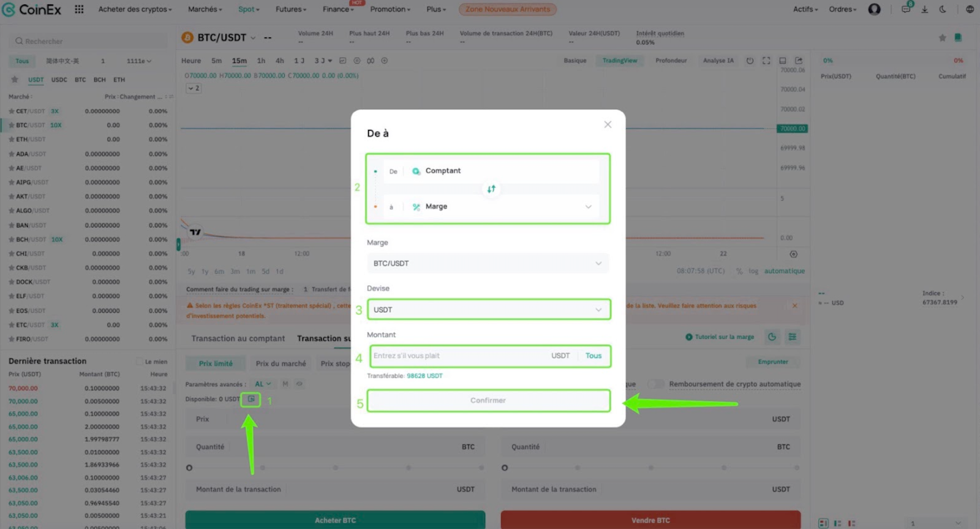The height and width of the screenshot is (529, 980).
Task: Select the USDC market tab
Action: coord(59,80)
